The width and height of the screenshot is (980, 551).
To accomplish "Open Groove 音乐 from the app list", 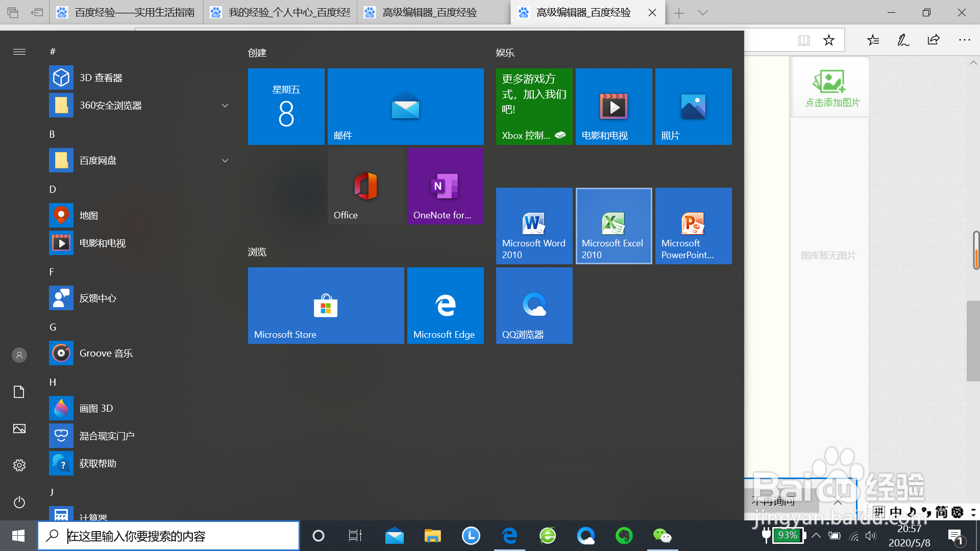I will [x=106, y=354].
